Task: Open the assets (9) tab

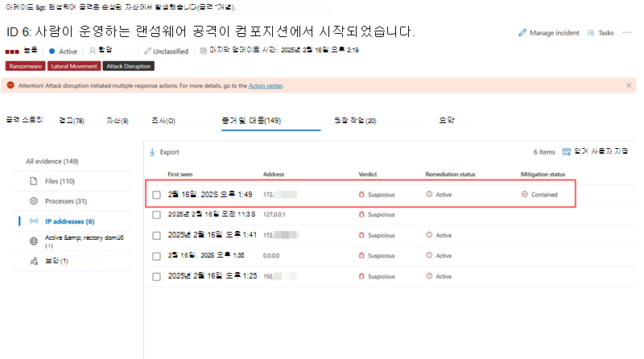Action: 118,121
